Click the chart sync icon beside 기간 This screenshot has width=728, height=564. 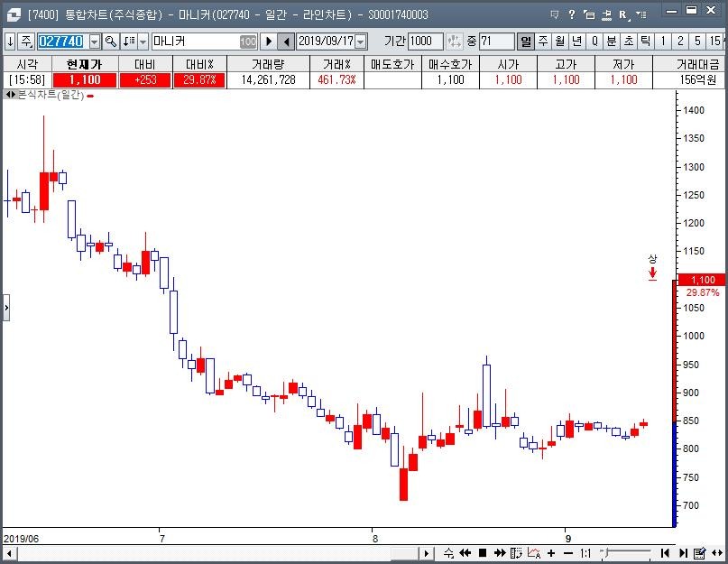coord(454,42)
